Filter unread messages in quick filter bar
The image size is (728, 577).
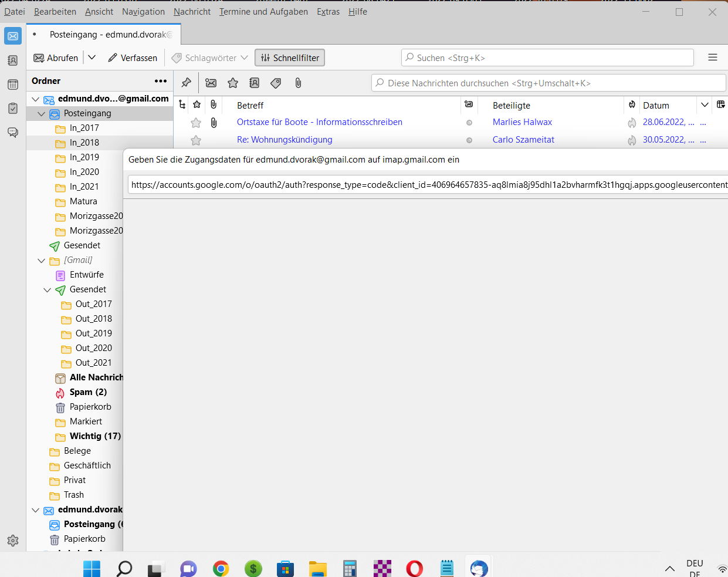pyautogui.click(x=211, y=83)
